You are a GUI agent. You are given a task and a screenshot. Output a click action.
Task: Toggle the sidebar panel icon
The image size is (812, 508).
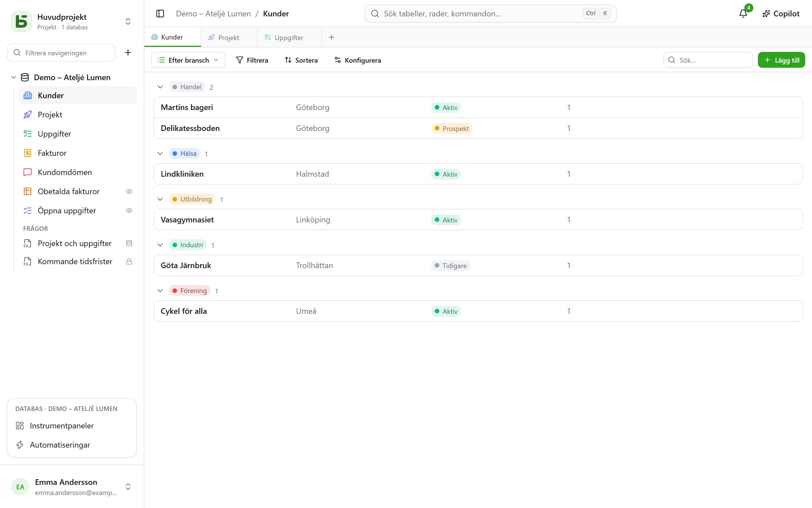click(x=160, y=14)
